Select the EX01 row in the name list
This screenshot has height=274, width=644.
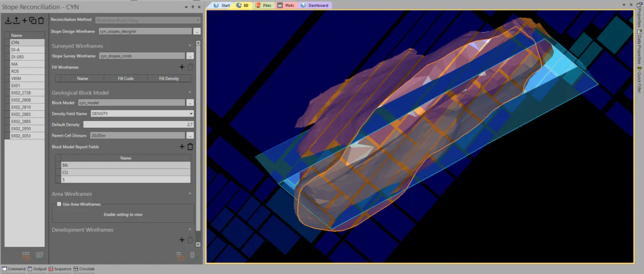coord(27,86)
